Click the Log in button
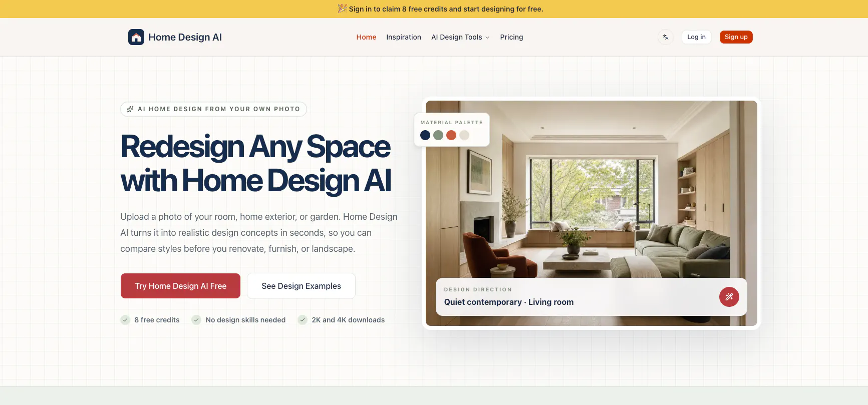 [696, 37]
